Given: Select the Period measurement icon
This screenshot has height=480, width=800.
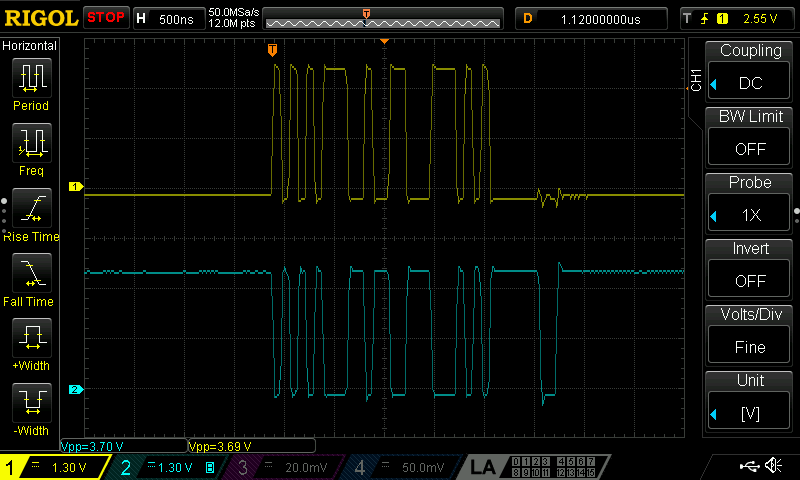Looking at the screenshot, I should pos(32,78).
